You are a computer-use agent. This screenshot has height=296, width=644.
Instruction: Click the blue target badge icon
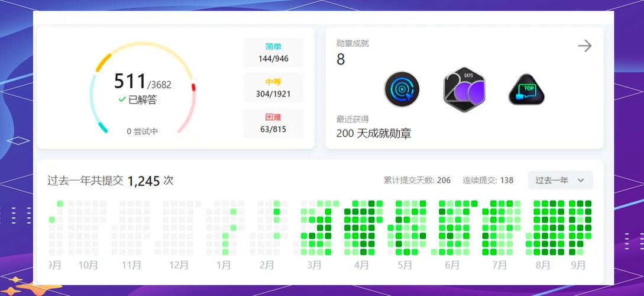pyautogui.click(x=402, y=89)
